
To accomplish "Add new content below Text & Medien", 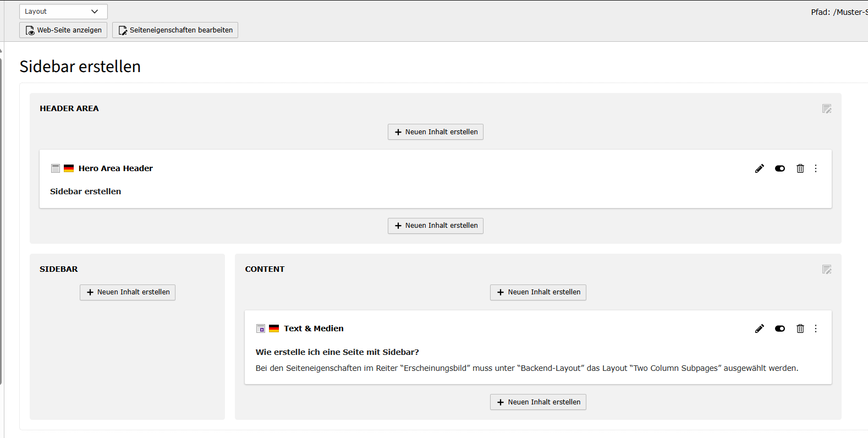I will tap(538, 402).
